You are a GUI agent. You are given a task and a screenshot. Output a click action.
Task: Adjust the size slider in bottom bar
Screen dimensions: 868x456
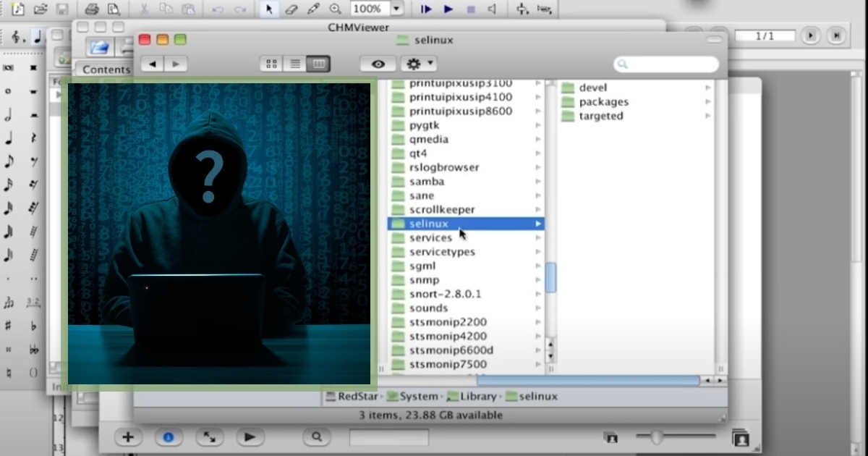point(656,436)
